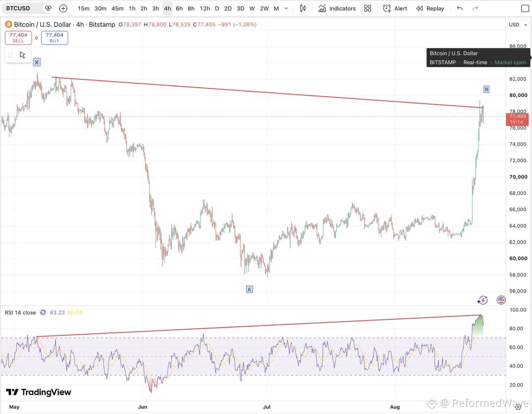Click the Jun label on the time axis
Image resolution: width=532 pixels, height=414 pixels.
pyautogui.click(x=143, y=406)
